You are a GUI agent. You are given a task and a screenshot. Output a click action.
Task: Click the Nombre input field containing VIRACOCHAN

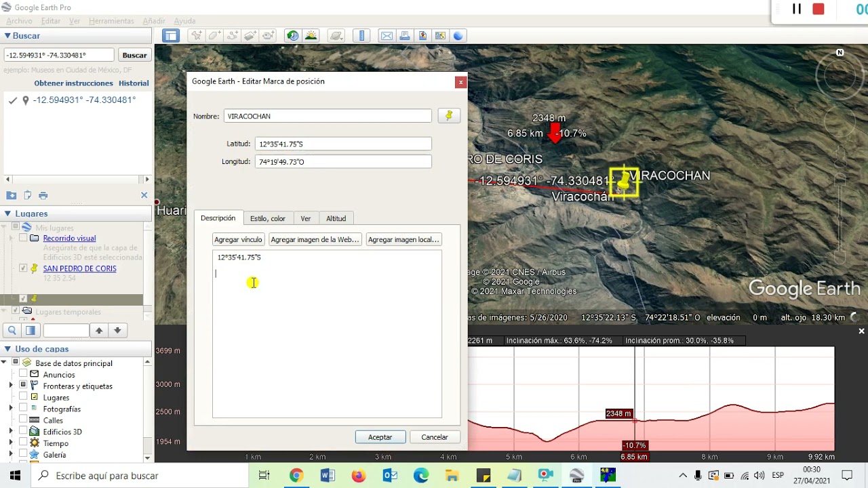point(328,116)
